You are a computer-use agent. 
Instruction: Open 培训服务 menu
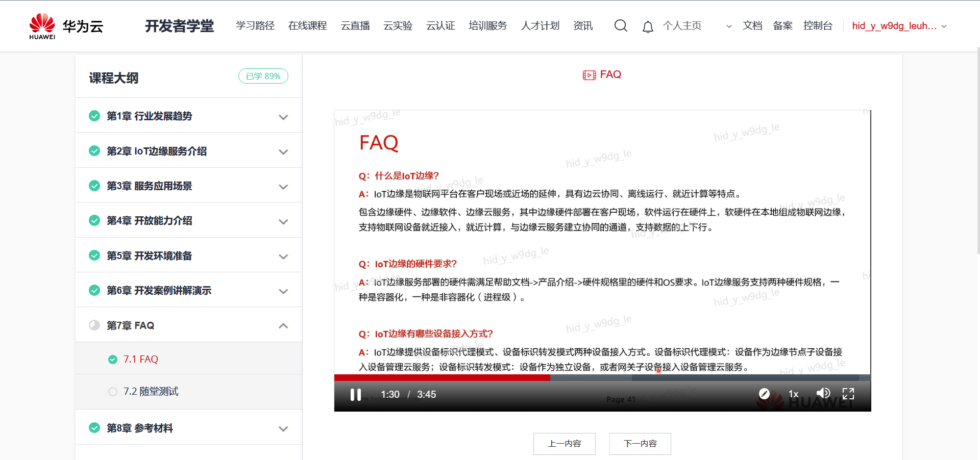tap(488, 25)
